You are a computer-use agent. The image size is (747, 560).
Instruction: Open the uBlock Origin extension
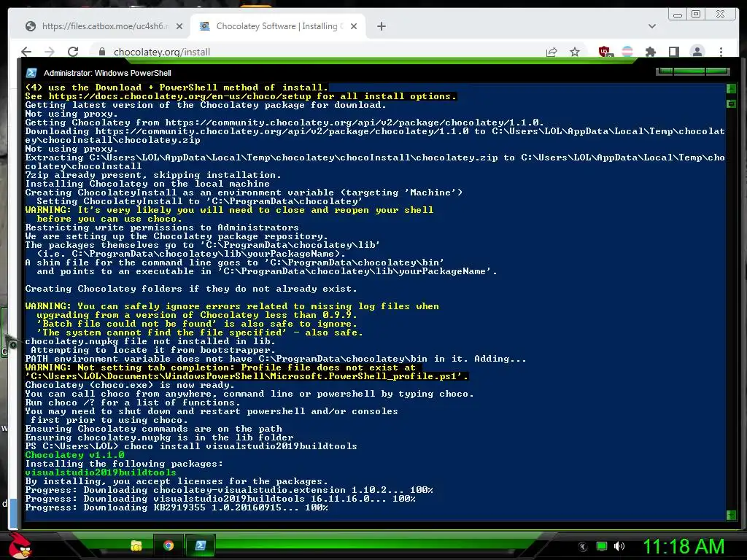coord(605,52)
